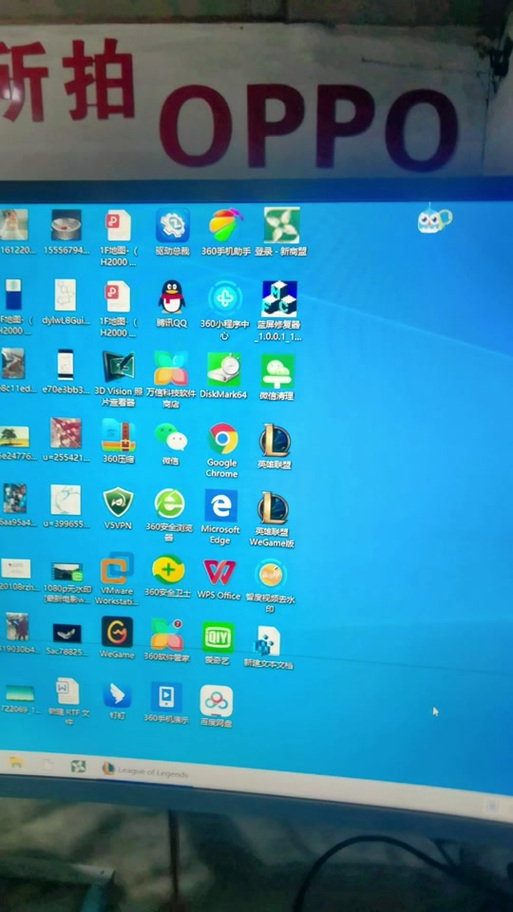The width and height of the screenshot is (513, 912).
Task: Launch 微信 WeChat shortcut
Action: (170, 444)
